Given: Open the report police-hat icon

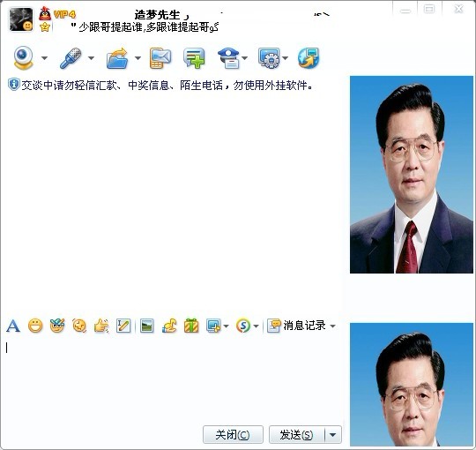Looking at the screenshot, I should [x=229, y=58].
